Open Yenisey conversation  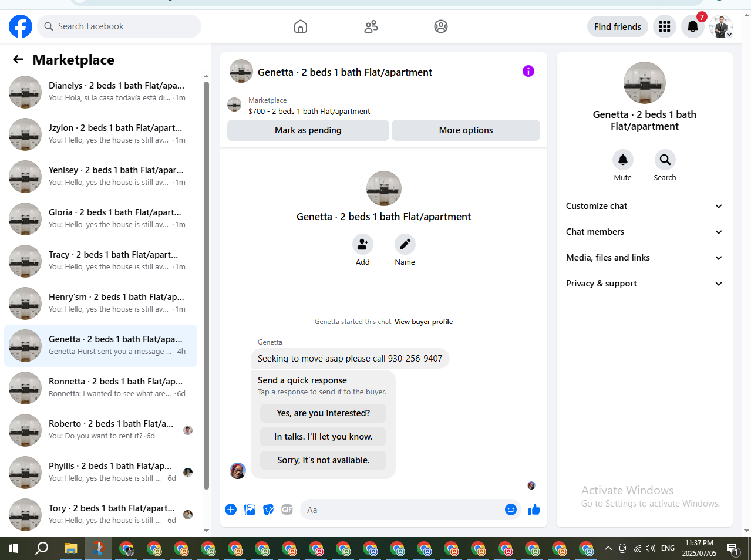pos(100,177)
